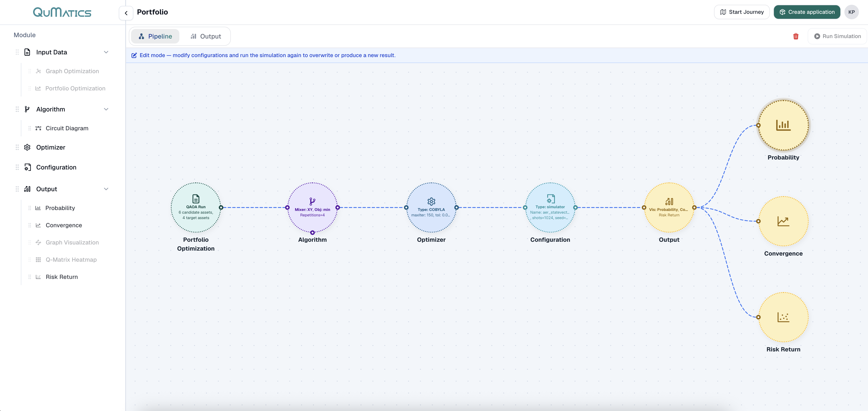Screen dimensions: 868x411
Task: Click the Circuit Diagram icon
Action: click(38, 128)
